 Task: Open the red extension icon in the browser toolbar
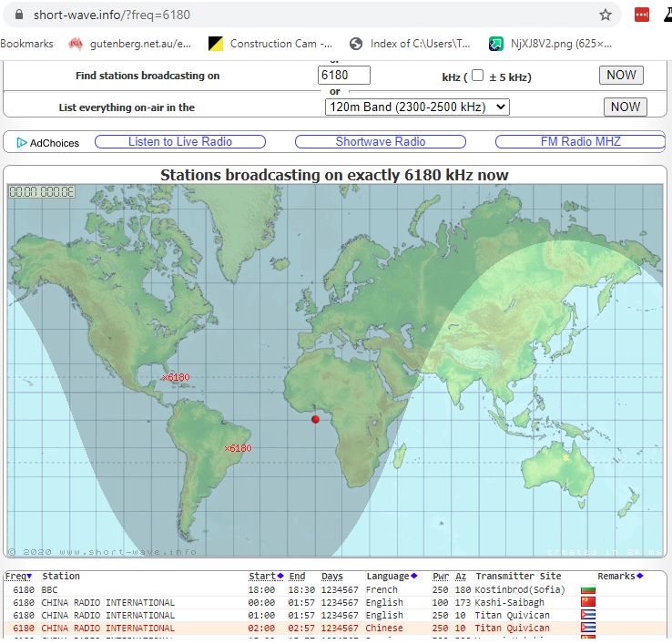pyautogui.click(x=642, y=15)
